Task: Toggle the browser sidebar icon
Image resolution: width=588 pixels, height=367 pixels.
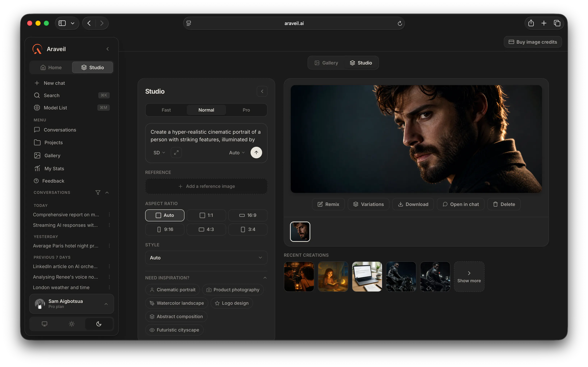Action: point(62,23)
